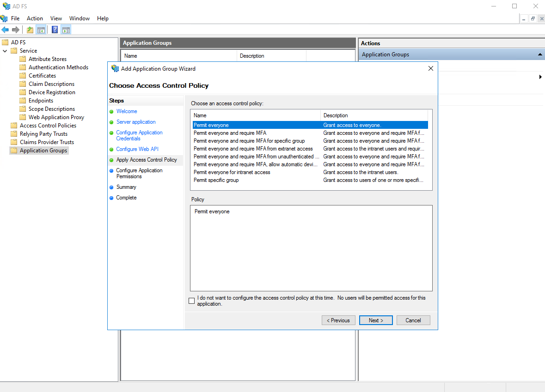This screenshot has height=392, width=545.
Task: Click Name column header in Application Groups pane
Action: [179, 56]
